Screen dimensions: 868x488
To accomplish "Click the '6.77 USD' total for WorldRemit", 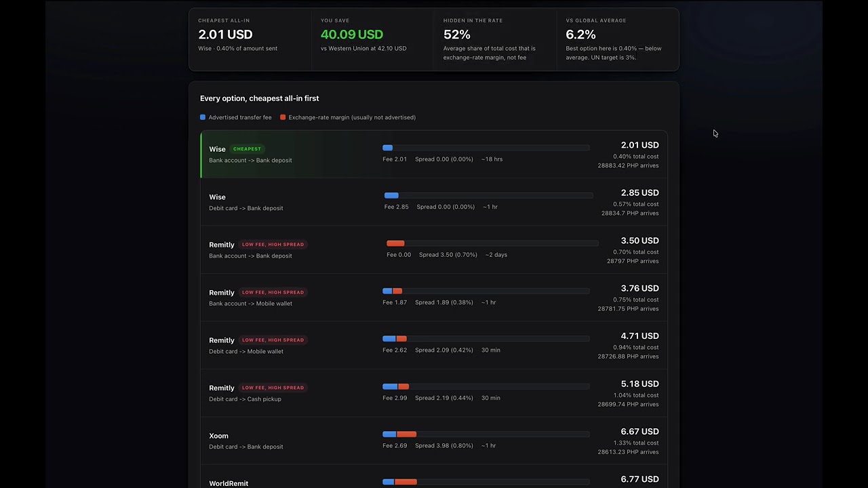I will [640, 479].
